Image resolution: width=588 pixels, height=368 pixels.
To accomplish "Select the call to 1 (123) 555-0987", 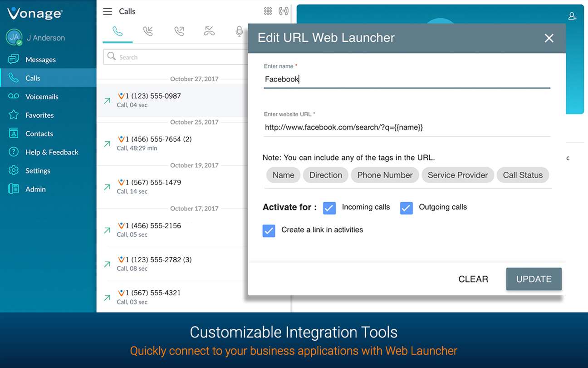I will coord(172,100).
